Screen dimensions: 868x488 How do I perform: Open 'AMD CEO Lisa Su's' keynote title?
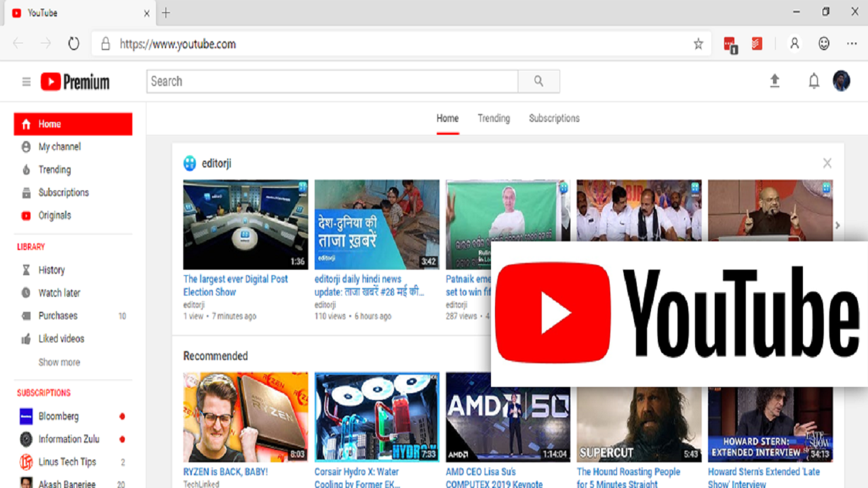[494, 478]
